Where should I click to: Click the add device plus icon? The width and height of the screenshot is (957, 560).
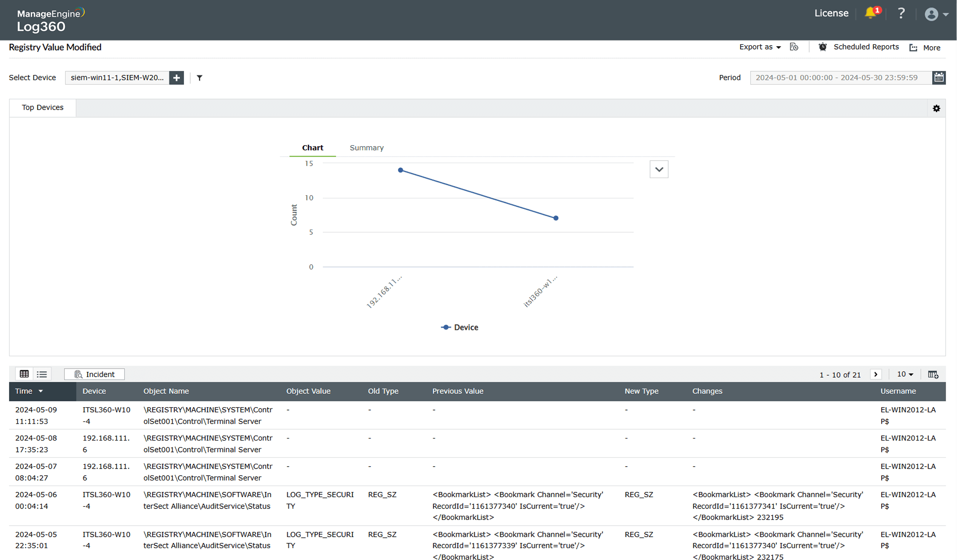click(176, 78)
